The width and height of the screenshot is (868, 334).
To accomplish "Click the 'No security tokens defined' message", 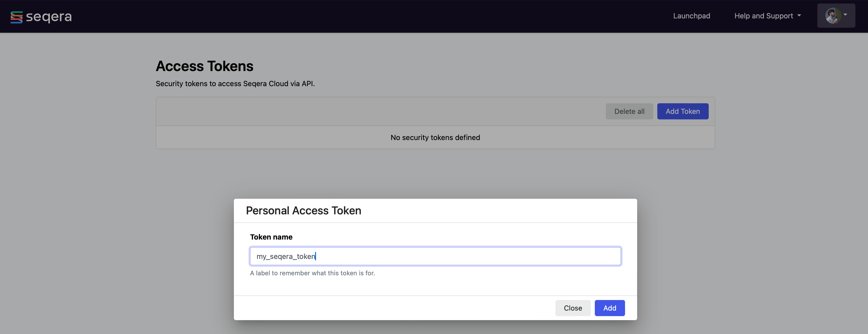I will (x=435, y=138).
